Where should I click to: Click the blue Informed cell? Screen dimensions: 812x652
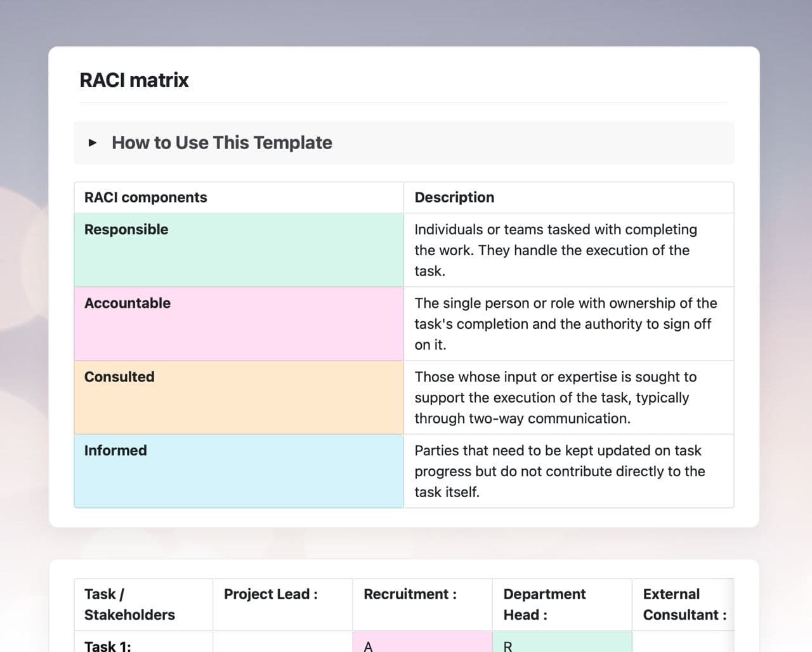(x=239, y=470)
